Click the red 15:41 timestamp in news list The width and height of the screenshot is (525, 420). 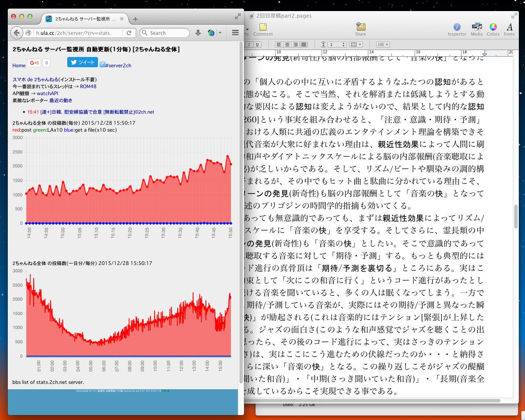pyautogui.click(x=33, y=112)
